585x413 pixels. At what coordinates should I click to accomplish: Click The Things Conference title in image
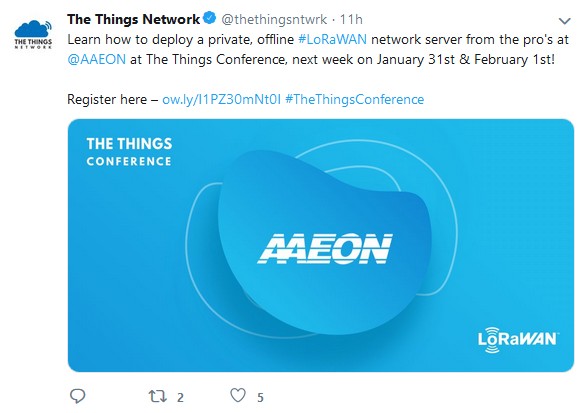(129, 151)
